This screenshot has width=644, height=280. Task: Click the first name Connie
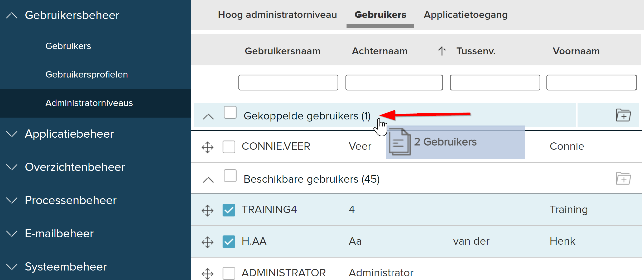[567, 146]
